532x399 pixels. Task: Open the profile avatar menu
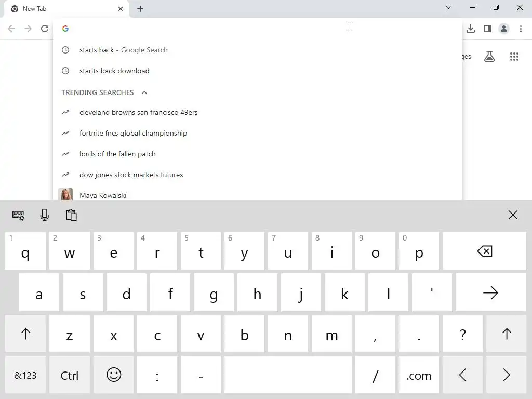coord(504,29)
